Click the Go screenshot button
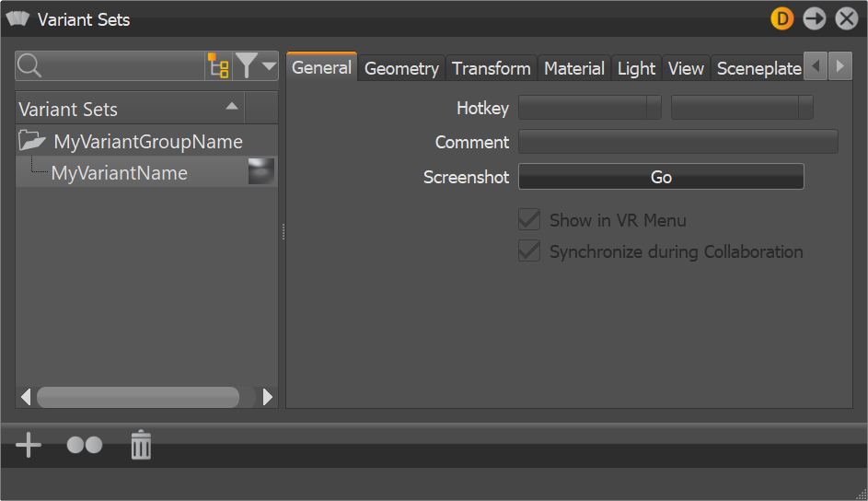The image size is (868, 501). [x=661, y=177]
